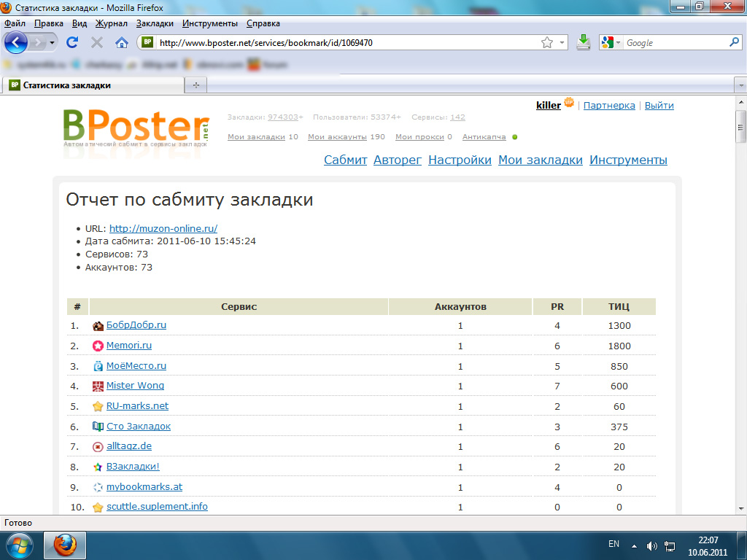Open the Мои аккаунты link
The image size is (747, 560).
(337, 136)
